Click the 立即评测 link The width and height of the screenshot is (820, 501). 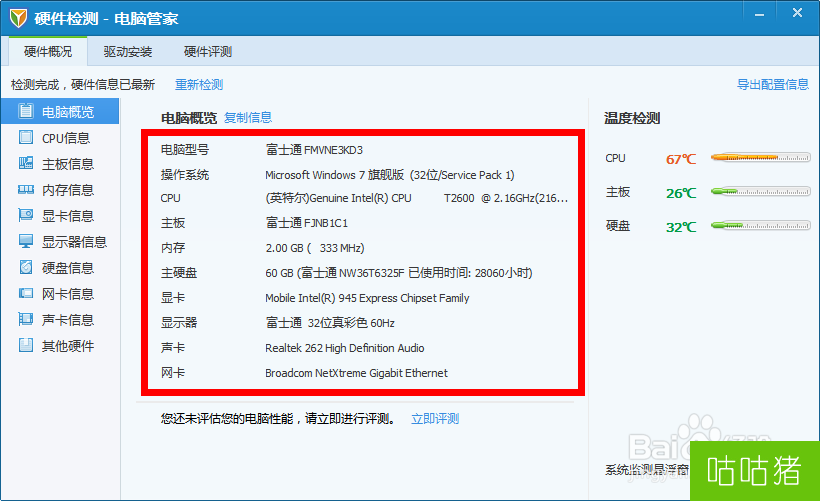coord(435,419)
